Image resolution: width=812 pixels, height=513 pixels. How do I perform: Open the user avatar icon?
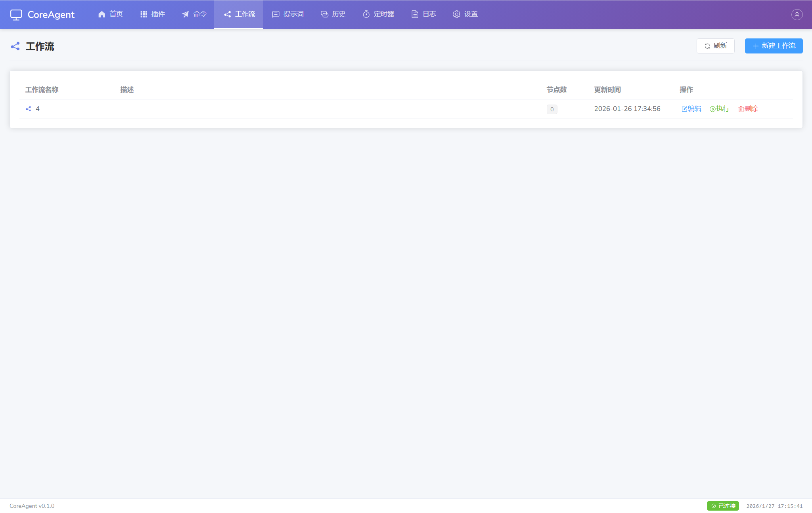[797, 15]
